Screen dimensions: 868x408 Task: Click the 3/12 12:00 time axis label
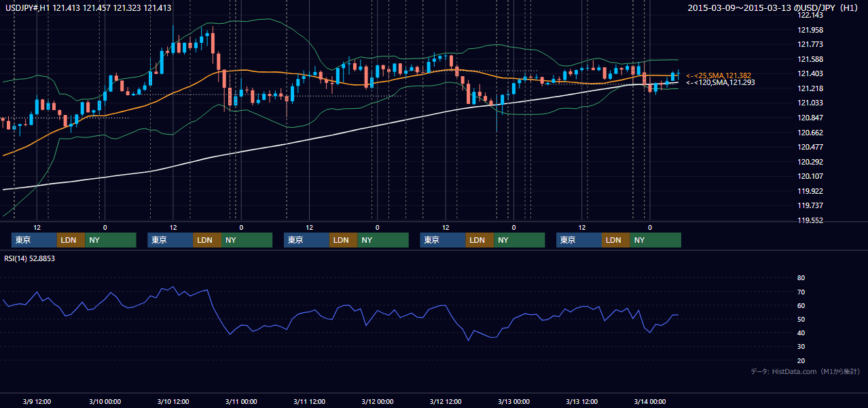(x=446, y=401)
